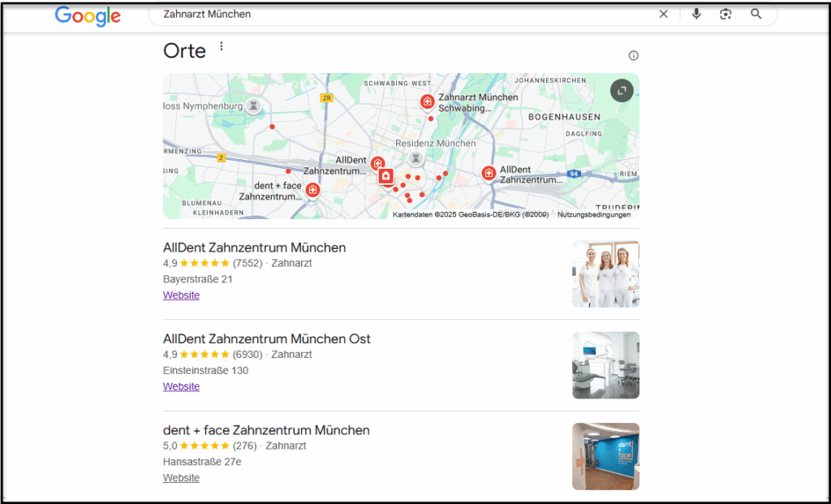Click the (7552) review count

click(x=248, y=264)
